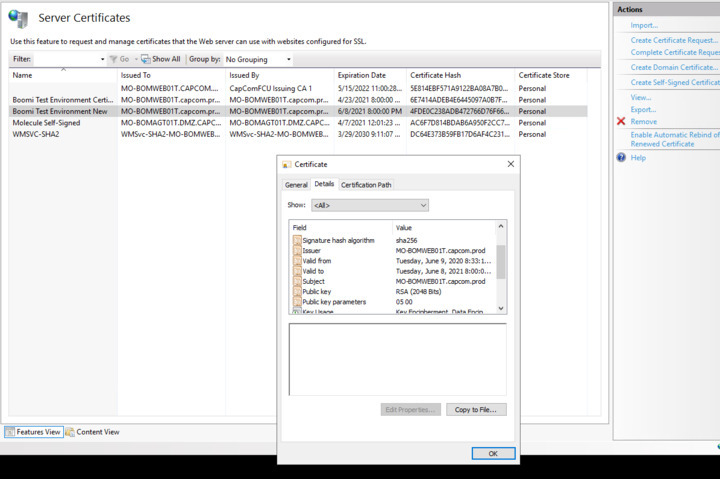The height and width of the screenshot is (479, 720).
Task: Click the Content View icon at bottom
Action: (x=71, y=432)
